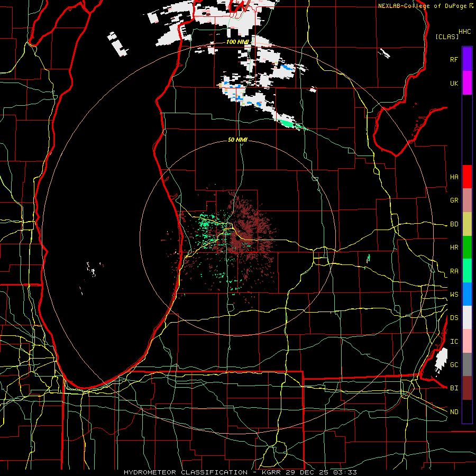Click the RF legend label
Screen dimensions: 476x476
click(x=454, y=59)
